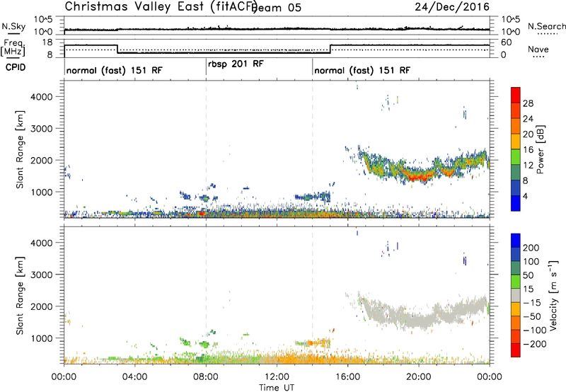The height and width of the screenshot is (392, 566).
Task: Click the 'Slant Range [km]' label of power panel
Action: coord(20,149)
